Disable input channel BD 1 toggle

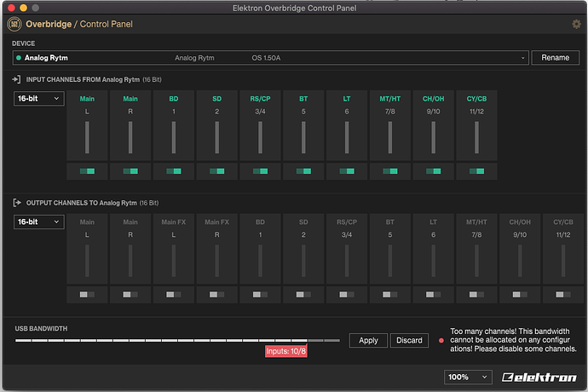coord(174,171)
